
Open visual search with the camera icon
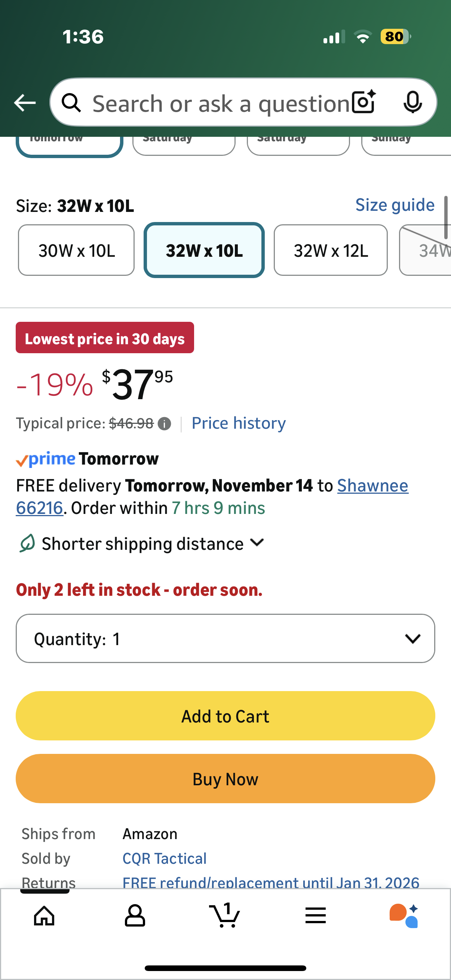(363, 102)
